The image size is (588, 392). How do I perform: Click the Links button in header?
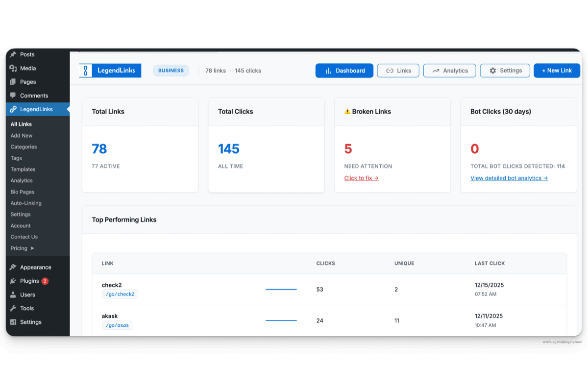398,71
